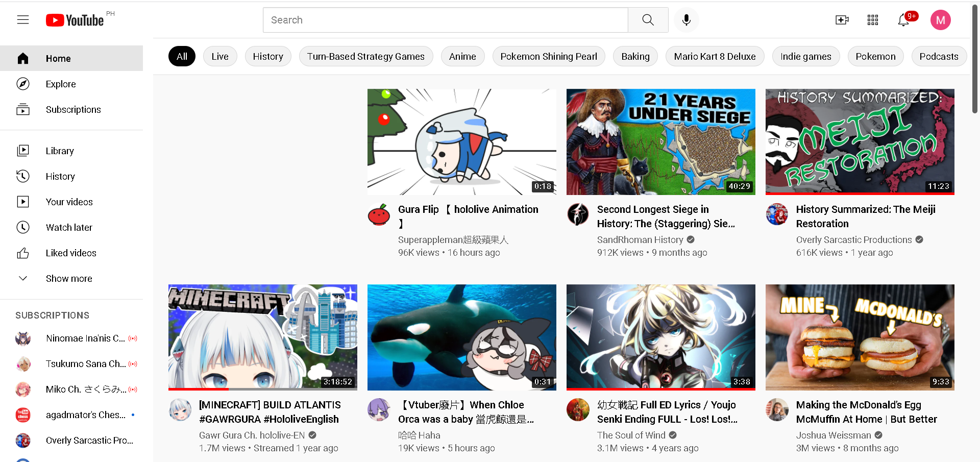Open the Meiji Restoration video thumbnail

860,142
